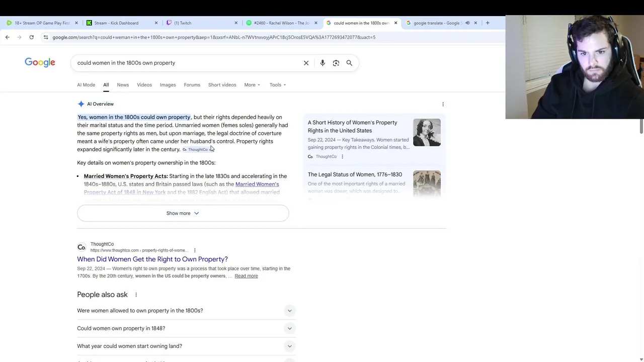
Task: Select the Videos search filter
Action: click(144, 85)
